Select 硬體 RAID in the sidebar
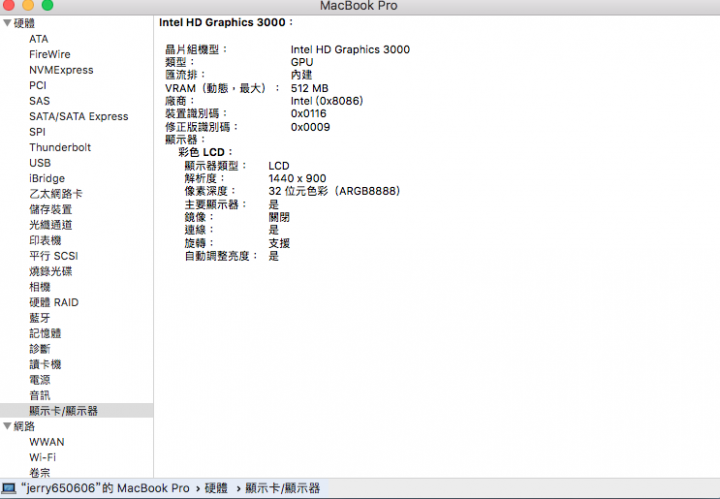720x499 pixels. [x=54, y=303]
